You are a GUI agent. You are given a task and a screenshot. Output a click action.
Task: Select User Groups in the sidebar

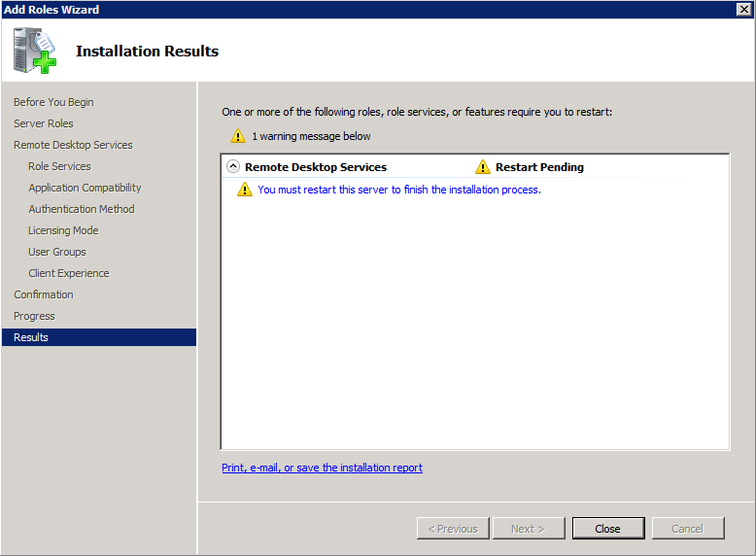[x=57, y=252]
